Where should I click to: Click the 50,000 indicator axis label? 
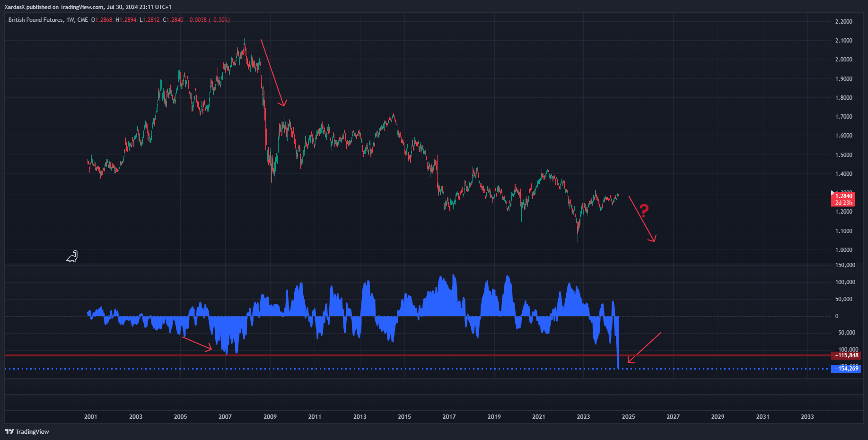844,299
